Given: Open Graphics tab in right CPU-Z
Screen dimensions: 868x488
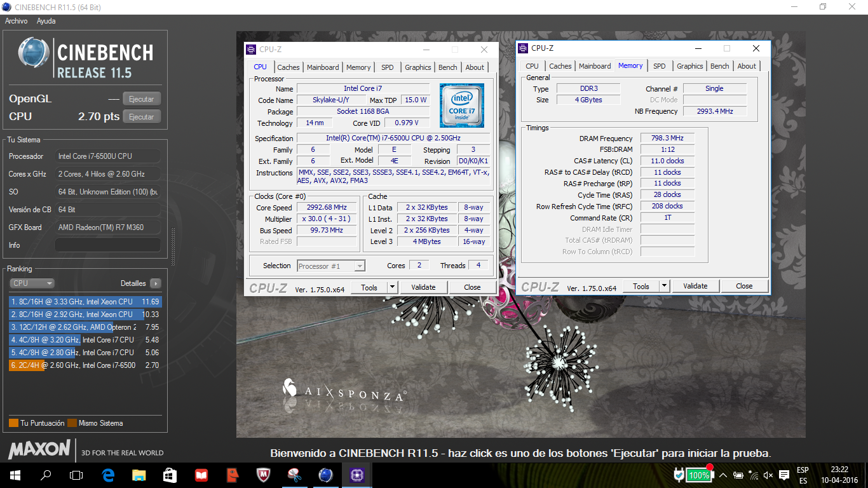Looking at the screenshot, I should coord(690,66).
